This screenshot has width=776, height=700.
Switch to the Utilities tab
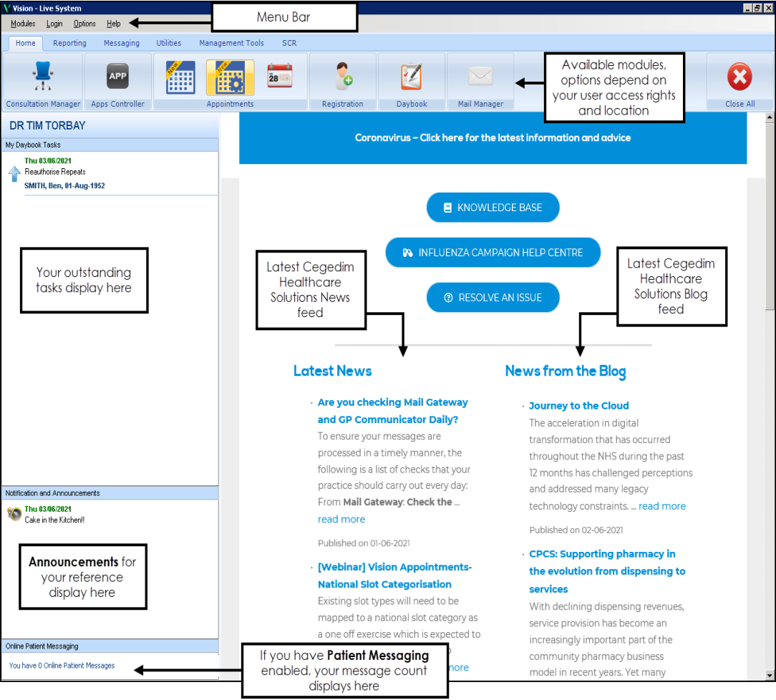pos(169,43)
